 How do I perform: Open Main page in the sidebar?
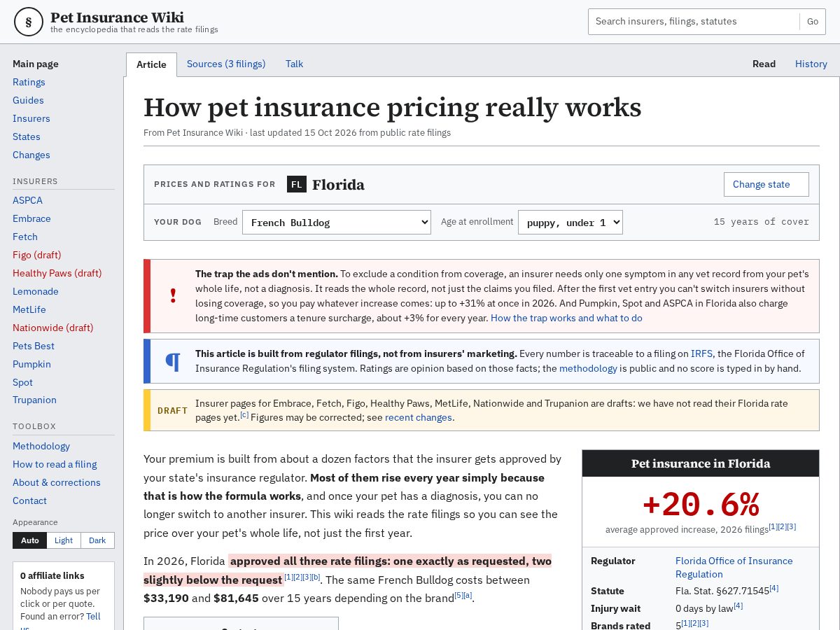tap(36, 64)
